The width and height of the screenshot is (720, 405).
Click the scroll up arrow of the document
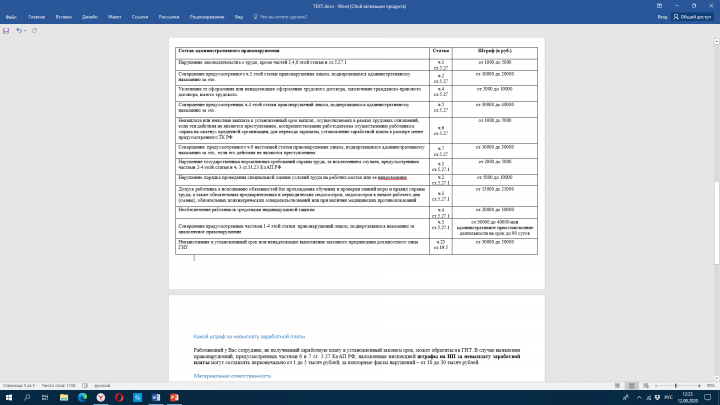click(x=716, y=41)
